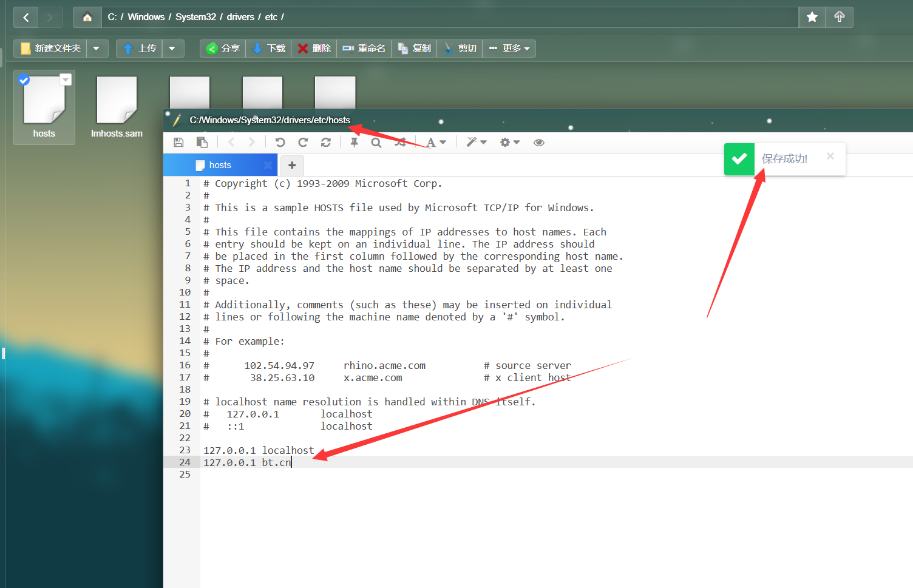The image size is (913, 588).
Task: Expand the 上传 dropdown arrow
Action: [173, 49]
